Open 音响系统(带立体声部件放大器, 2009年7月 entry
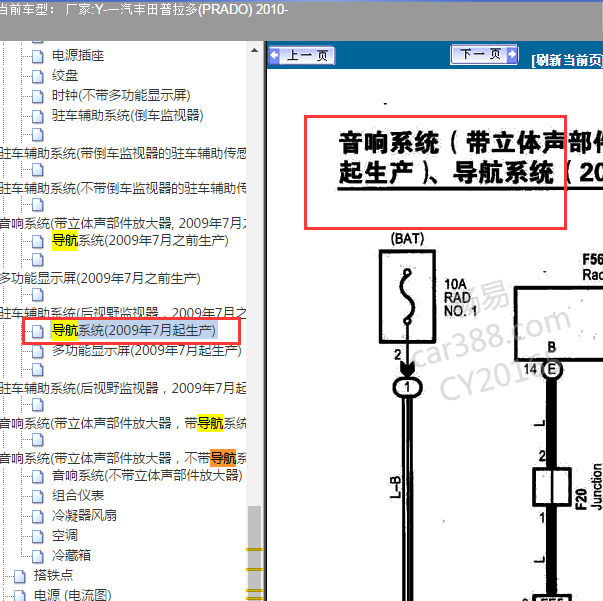This screenshot has width=603, height=601. pos(123,223)
